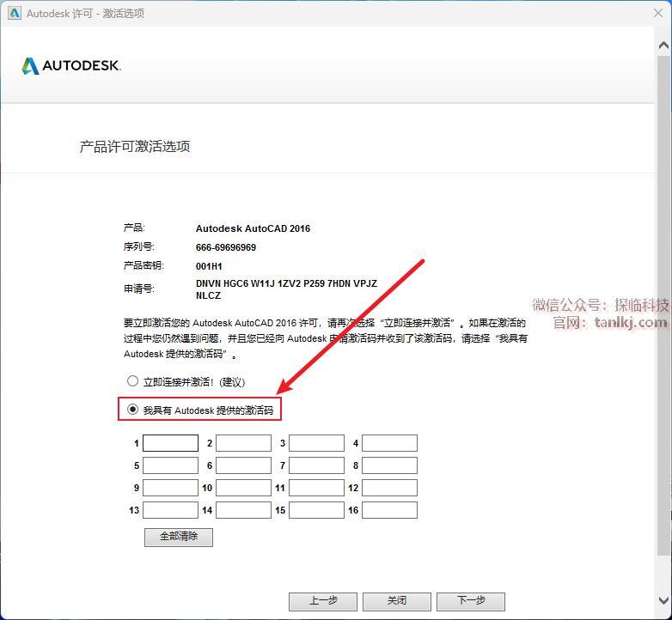Viewport: 672px width, 620px height.
Task: Close the Autodesk license window
Action: 658,13
